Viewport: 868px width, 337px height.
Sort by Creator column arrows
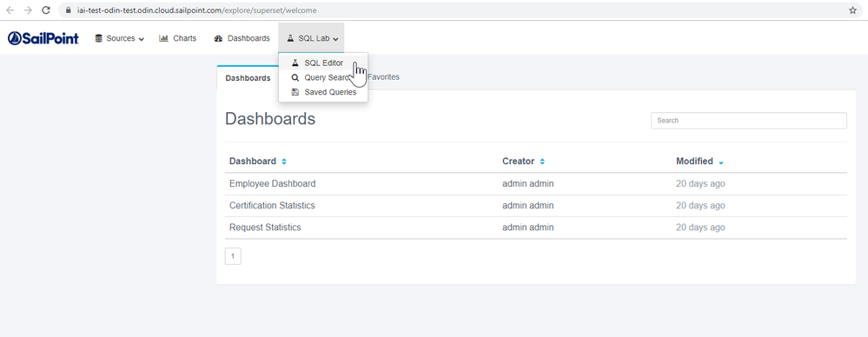coord(542,162)
